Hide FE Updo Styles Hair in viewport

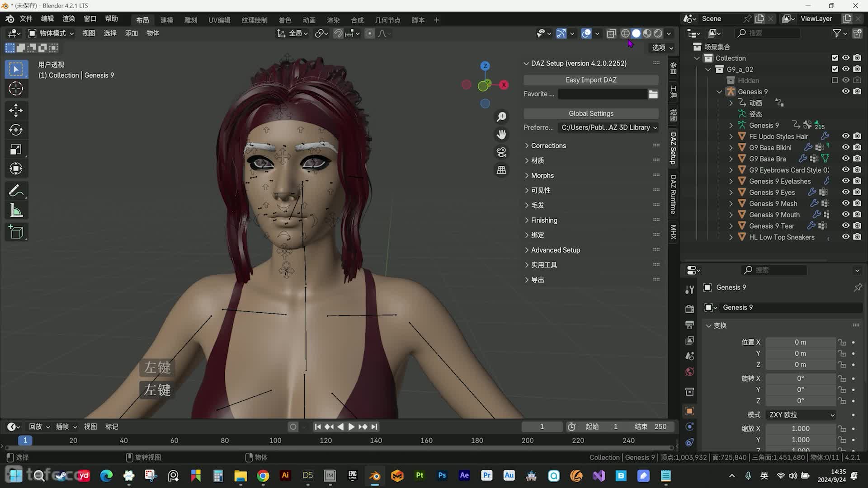(846, 136)
